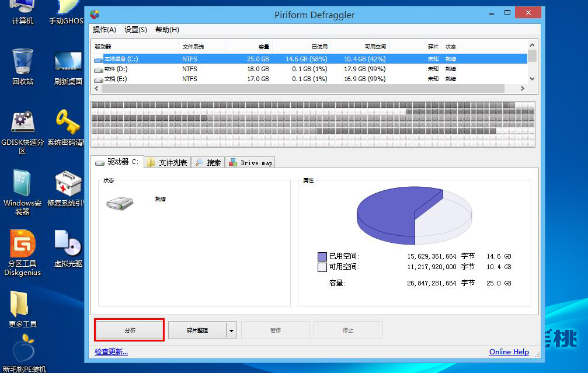Launch the 刷新桌面 desktop shortcut
Viewport: 588px width, 373px height.
tap(68, 68)
